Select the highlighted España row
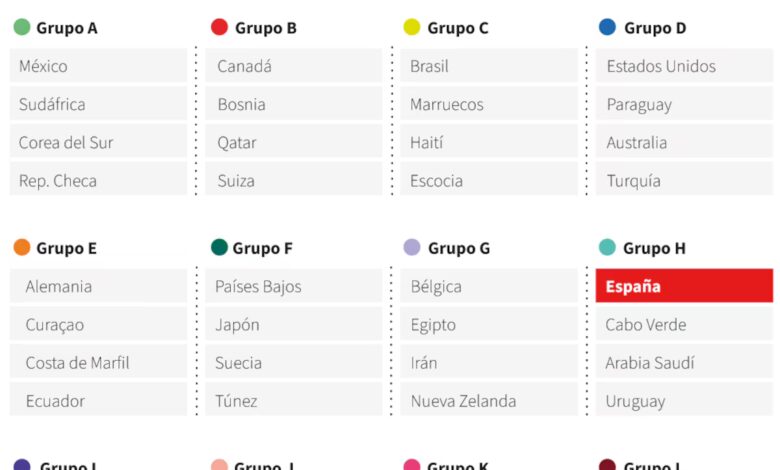 click(684, 286)
